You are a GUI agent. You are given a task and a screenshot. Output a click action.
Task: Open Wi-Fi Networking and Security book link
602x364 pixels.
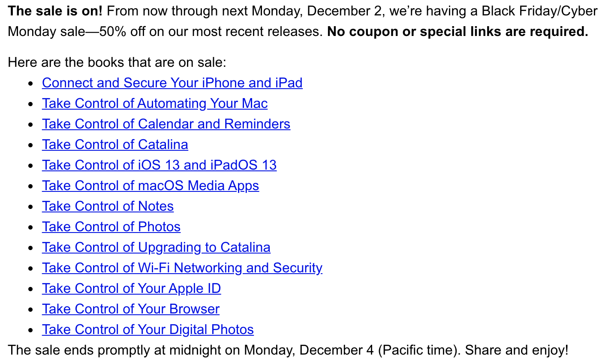click(182, 268)
